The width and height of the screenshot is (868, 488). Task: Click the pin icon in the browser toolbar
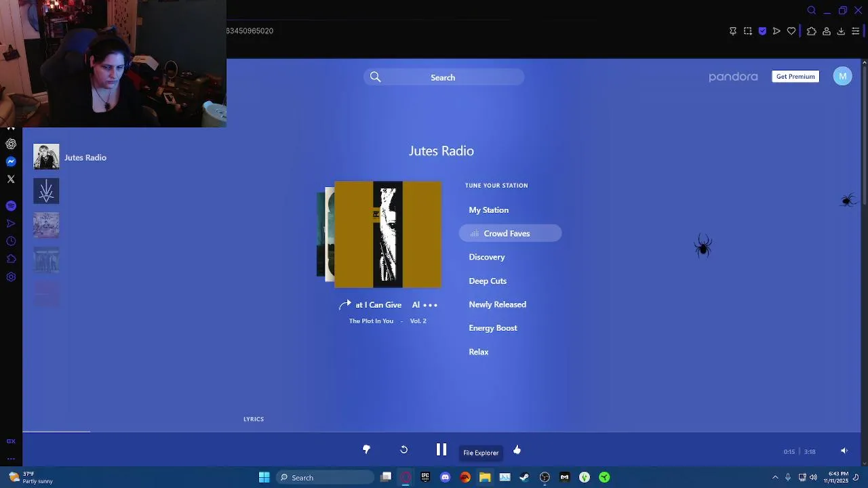point(733,31)
